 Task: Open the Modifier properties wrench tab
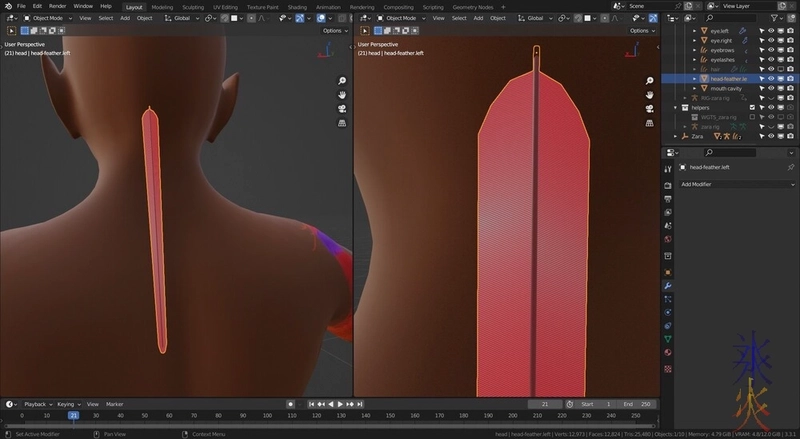click(668, 287)
